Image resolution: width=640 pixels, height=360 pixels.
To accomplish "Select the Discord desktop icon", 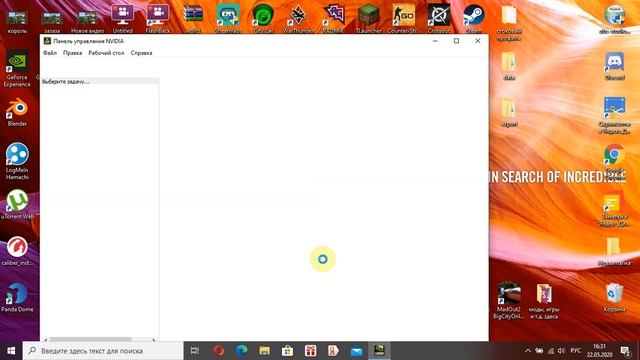I will click(x=615, y=65).
